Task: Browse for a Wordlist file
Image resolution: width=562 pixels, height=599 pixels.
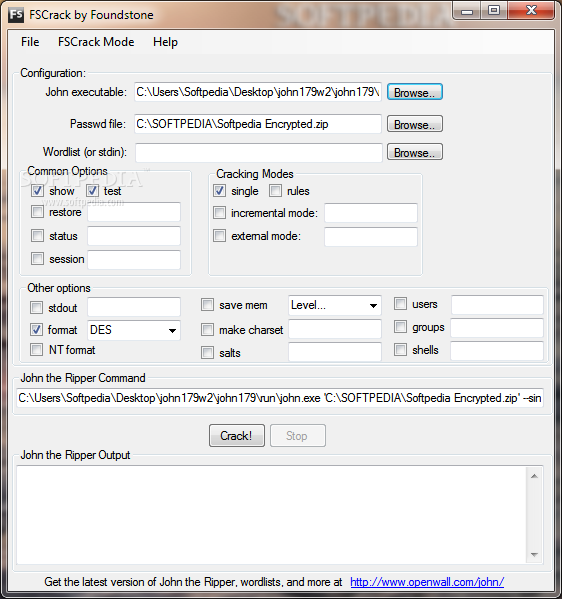Action: [415, 152]
